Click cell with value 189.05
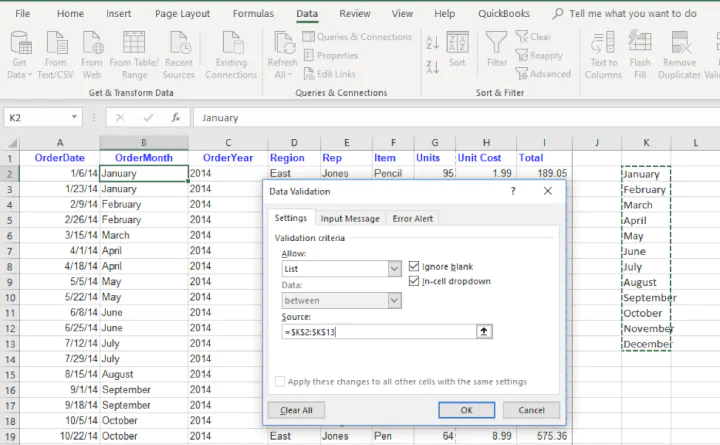This screenshot has width=720, height=445. click(x=544, y=174)
